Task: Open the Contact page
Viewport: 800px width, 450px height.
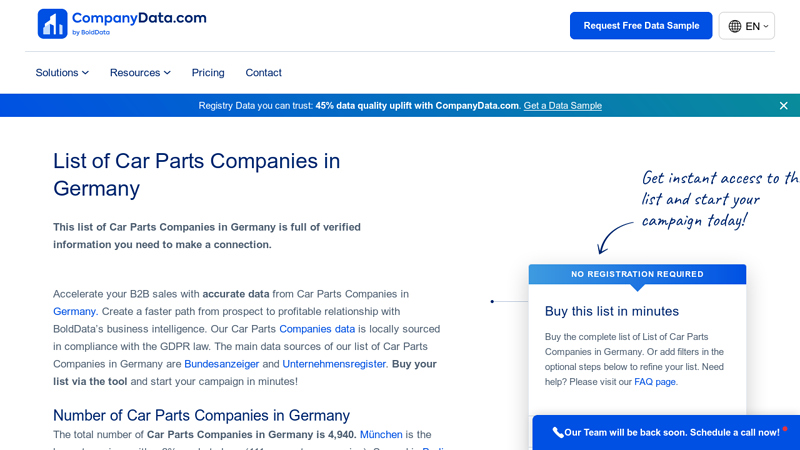Action: coord(263,72)
